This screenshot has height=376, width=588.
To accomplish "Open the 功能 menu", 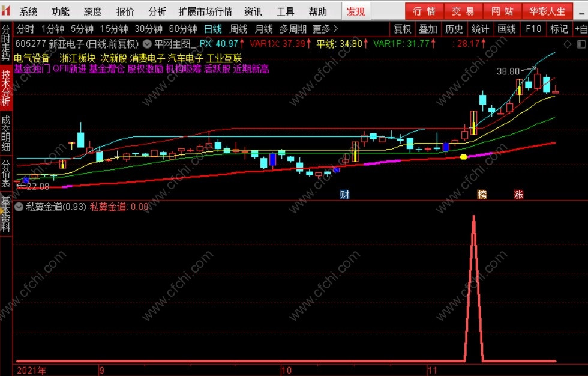I will point(61,11).
